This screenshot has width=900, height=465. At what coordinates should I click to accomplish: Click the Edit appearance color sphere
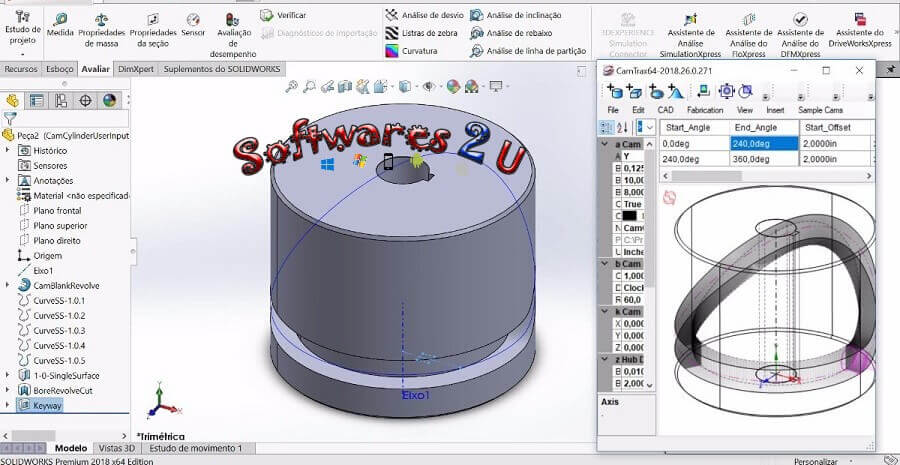point(453,87)
